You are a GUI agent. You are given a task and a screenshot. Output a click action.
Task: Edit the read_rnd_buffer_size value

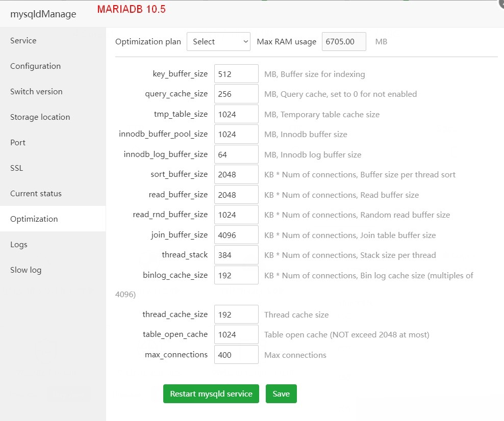[x=236, y=215]
